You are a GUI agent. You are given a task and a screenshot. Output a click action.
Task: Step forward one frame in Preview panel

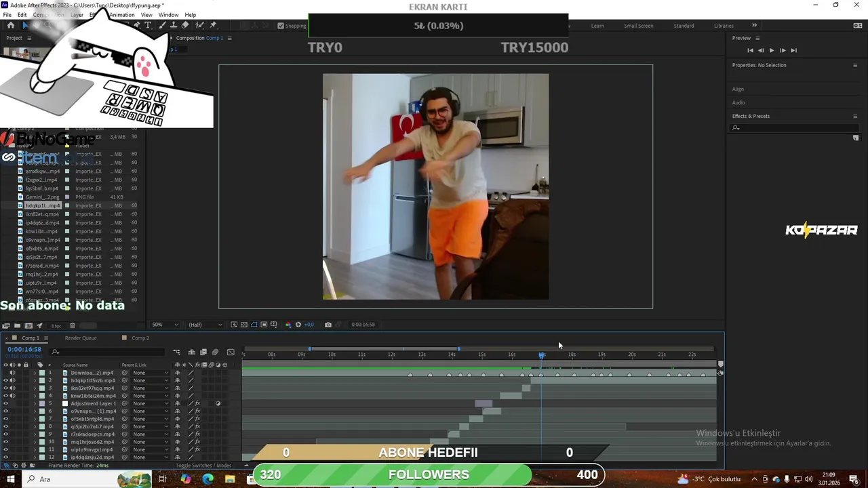coord(783,50)
